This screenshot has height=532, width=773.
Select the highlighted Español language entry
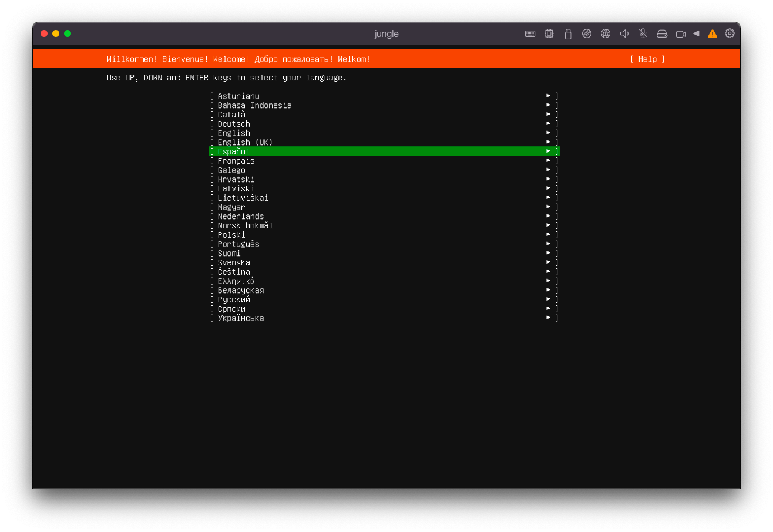point(234,151)
